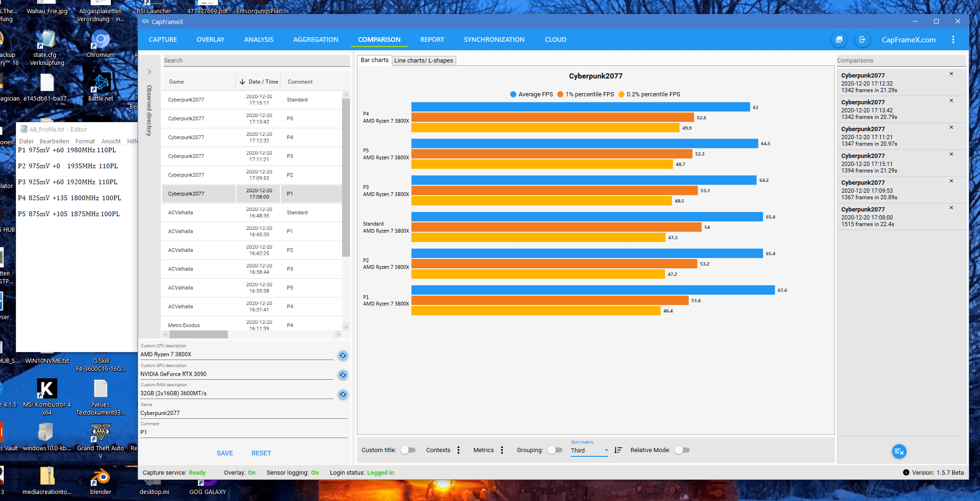Remove the 17:11:21 comparison entry
This screenshot has width=980, height=501.
pyautogui.click(x=951, y=127)
